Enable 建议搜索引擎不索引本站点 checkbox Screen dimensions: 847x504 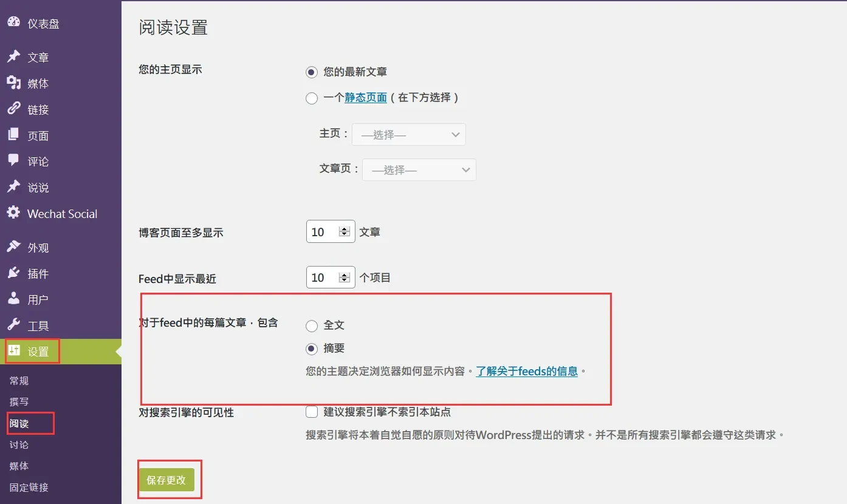[312, 412]
